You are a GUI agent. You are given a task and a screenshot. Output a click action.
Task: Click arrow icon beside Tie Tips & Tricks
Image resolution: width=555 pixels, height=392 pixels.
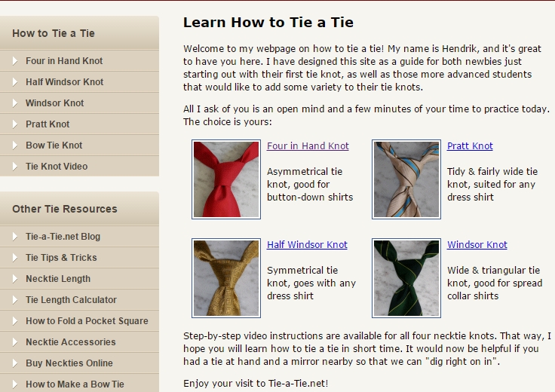(14, 258)
